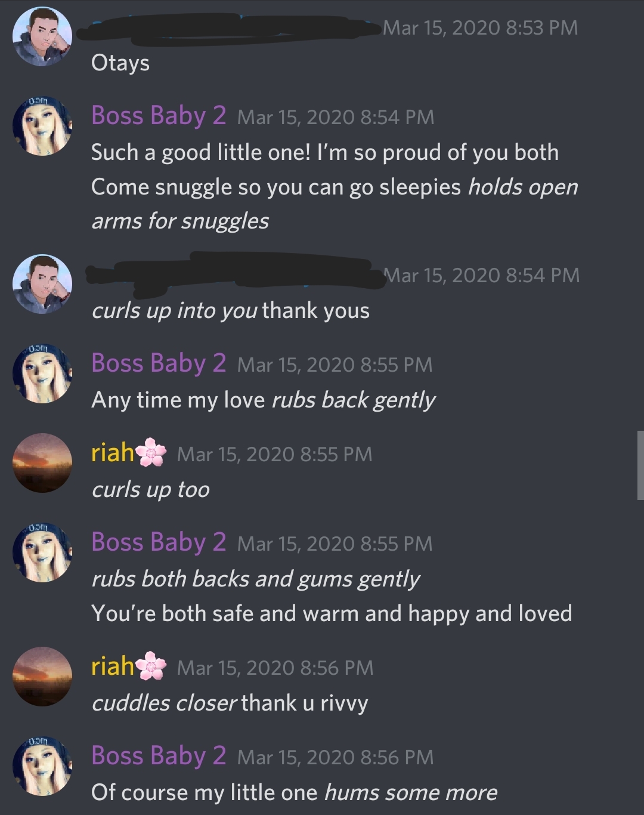The height and width of the screenshot is (815, 644).
Task: Open the avatar beside the Otays message
Action: pyautogui.click(x=42, y=36)
